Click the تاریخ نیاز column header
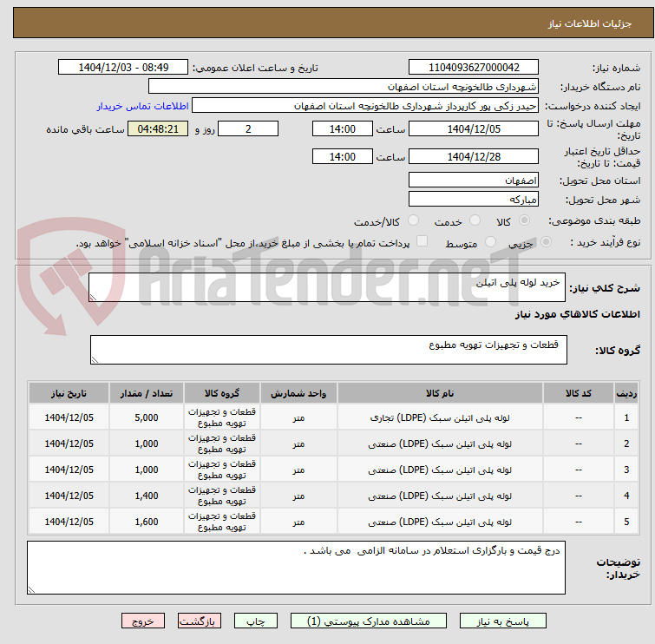The image size is (655, 644). tap(69, 393)
